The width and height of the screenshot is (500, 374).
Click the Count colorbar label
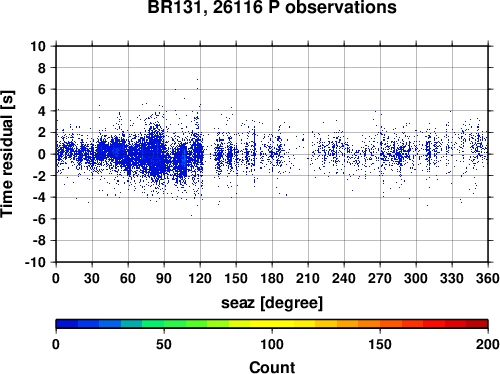coord(272,367)
